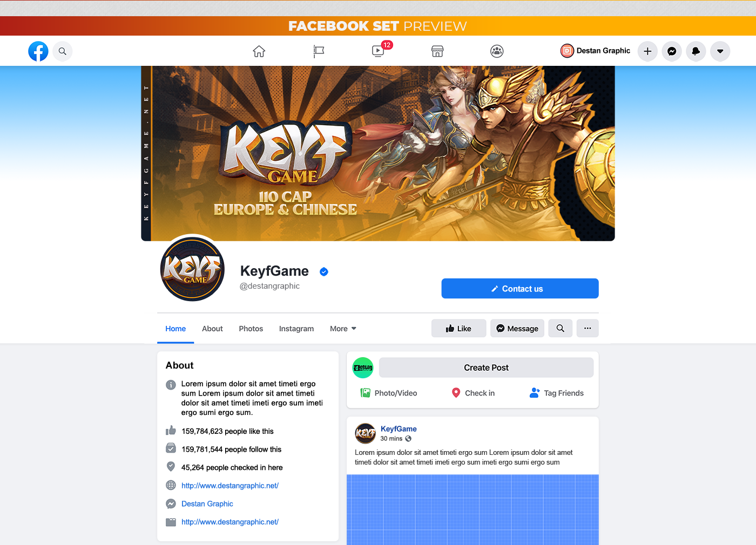Open the Marketplace storefront icon

click(x=437, y=51)
